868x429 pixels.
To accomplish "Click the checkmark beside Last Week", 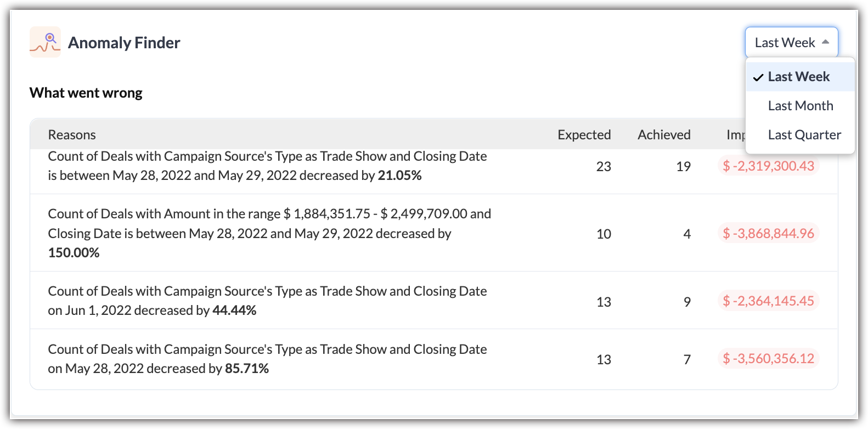I will tap(758, 77).
